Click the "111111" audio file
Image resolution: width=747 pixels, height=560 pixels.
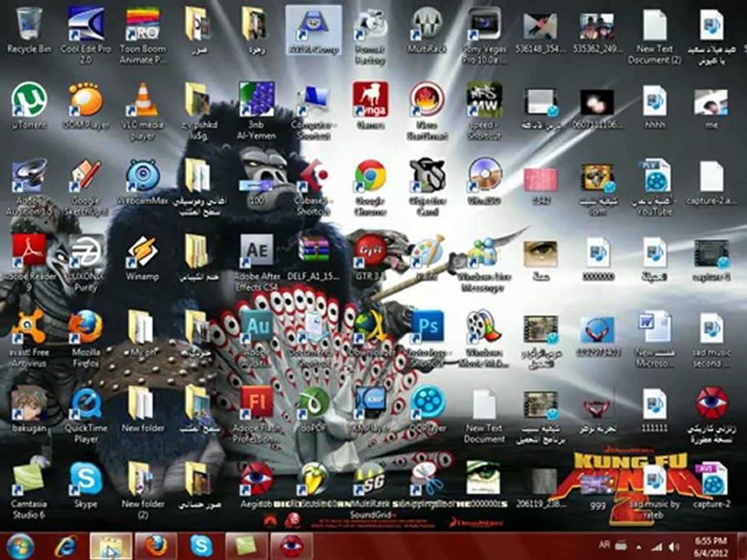(655, 410)
